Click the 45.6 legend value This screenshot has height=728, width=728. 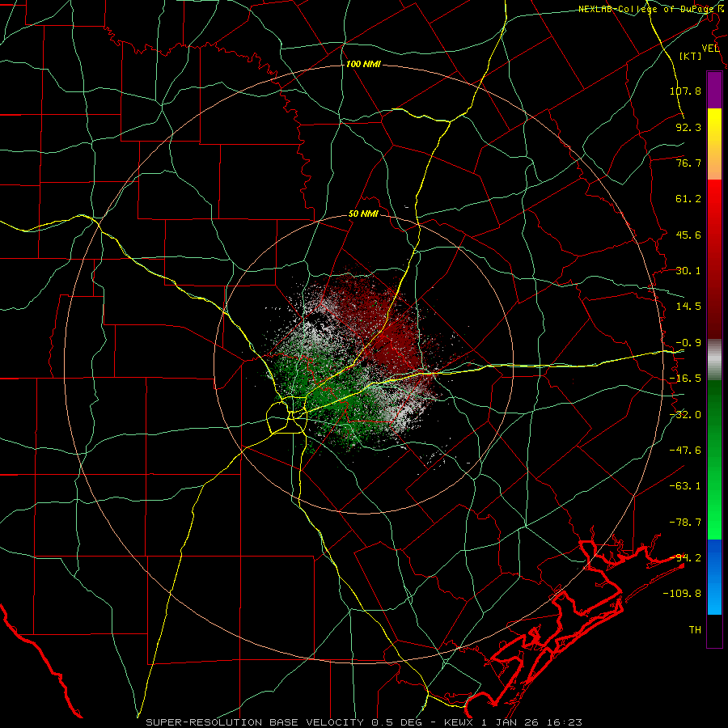click(688, 235)
